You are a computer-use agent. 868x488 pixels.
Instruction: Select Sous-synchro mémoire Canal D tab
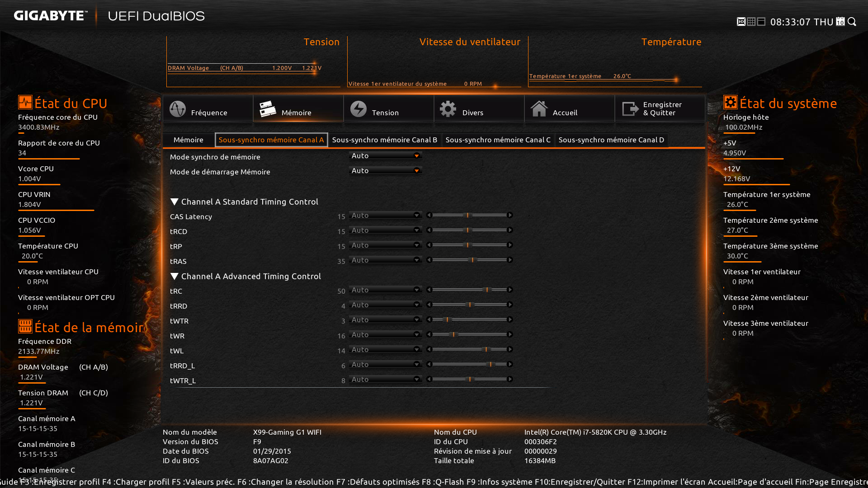pos(611,140)
